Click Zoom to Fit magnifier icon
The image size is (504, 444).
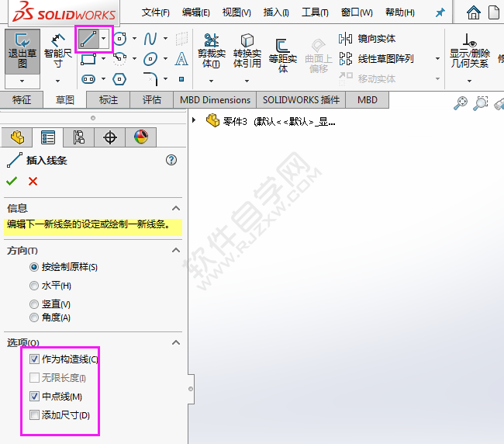pyautogui.click(x=461, y=103)
